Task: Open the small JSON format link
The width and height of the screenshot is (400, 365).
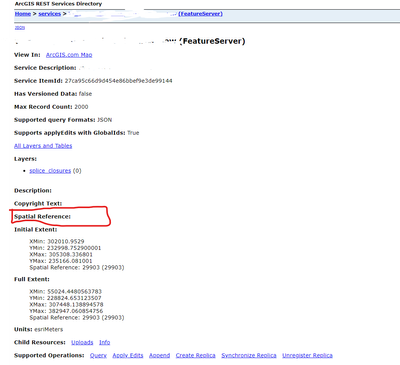Action: pos(20,28)
